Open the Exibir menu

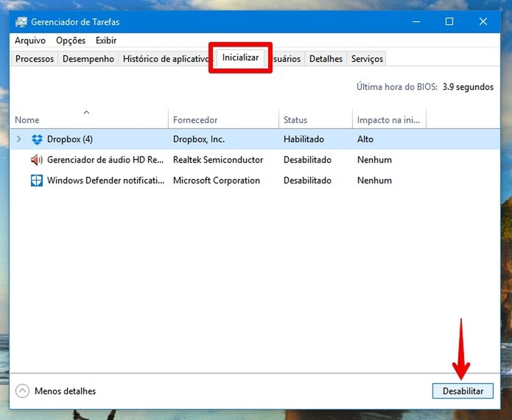click(x=106, y=41)
